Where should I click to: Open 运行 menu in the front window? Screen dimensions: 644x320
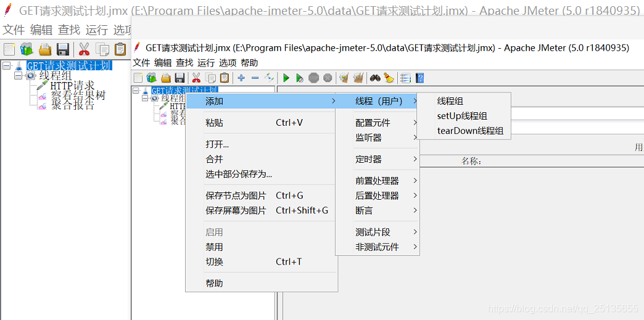(206, 63)
